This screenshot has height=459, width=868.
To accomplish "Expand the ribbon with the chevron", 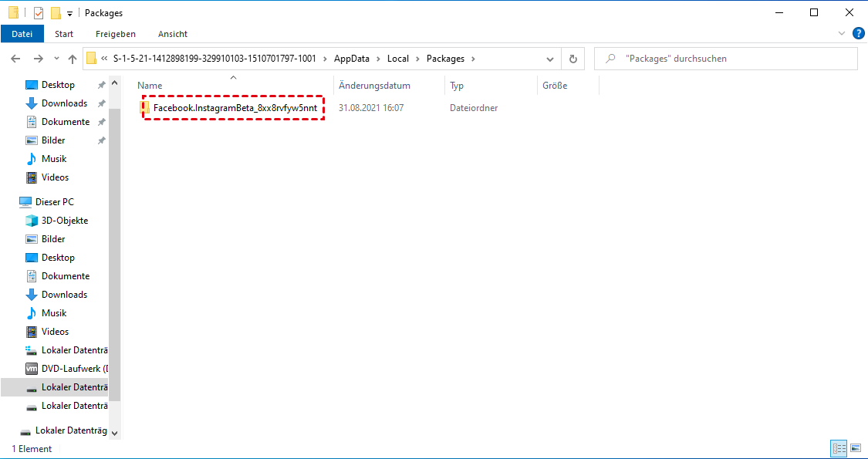I will (842, 34).
